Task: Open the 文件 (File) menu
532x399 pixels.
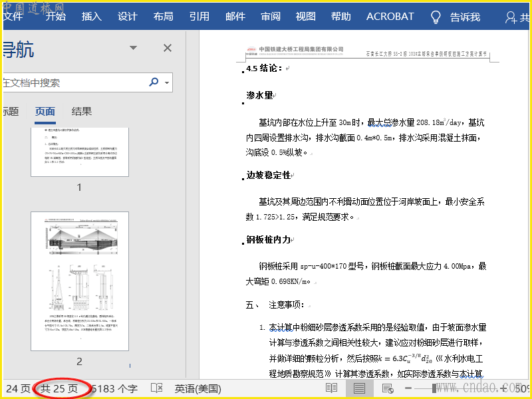Action: tap(13, 16)
